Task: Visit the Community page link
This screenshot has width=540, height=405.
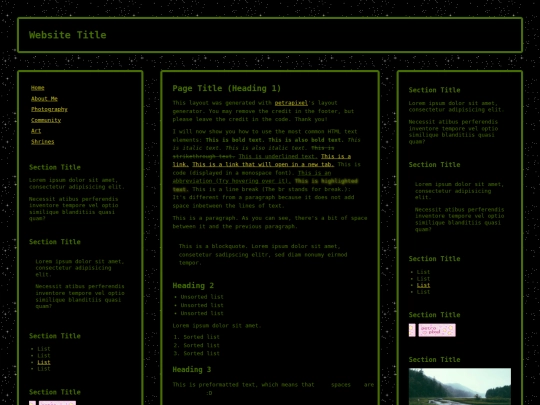Action: (46, 120)
